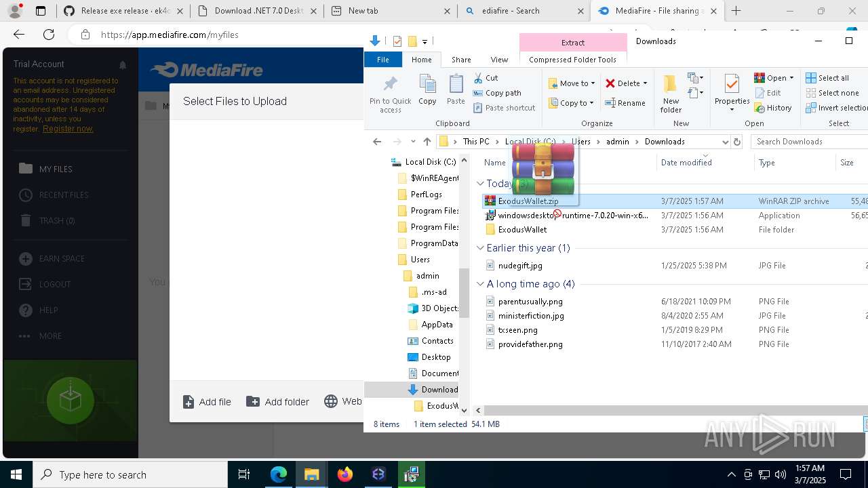Collapse Earlier this year group
This screenshot has width=868, height=488.
(x=480, y=248)
